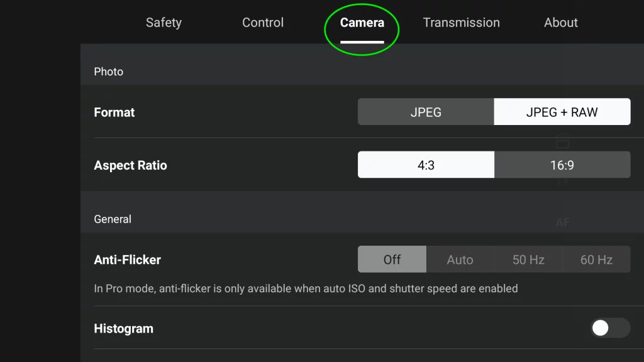Image resolution: width=644 pixels, height=362 pixels.
Task: Click the faint camera overlay icon
Action: point(563,143)
